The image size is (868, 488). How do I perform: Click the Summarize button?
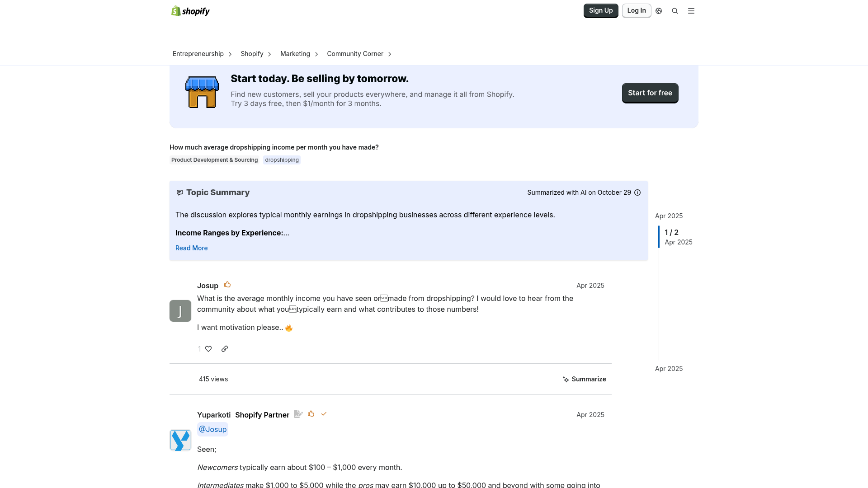coord(585,379)
